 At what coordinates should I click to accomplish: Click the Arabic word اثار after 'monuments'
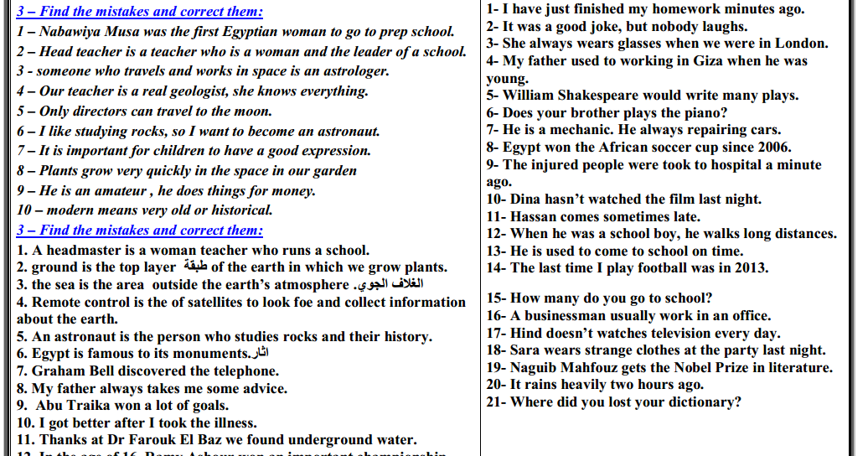(x=260, y=353)
